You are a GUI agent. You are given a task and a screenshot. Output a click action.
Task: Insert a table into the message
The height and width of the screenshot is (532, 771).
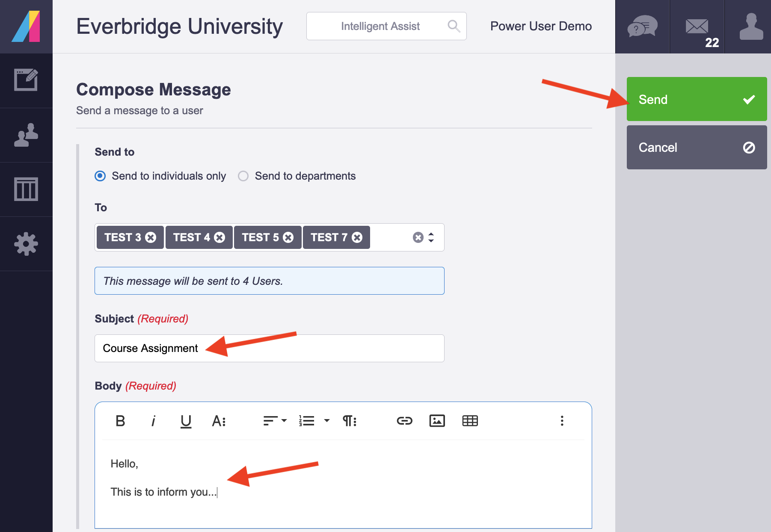pyautogui.click(x=470, y=421)
